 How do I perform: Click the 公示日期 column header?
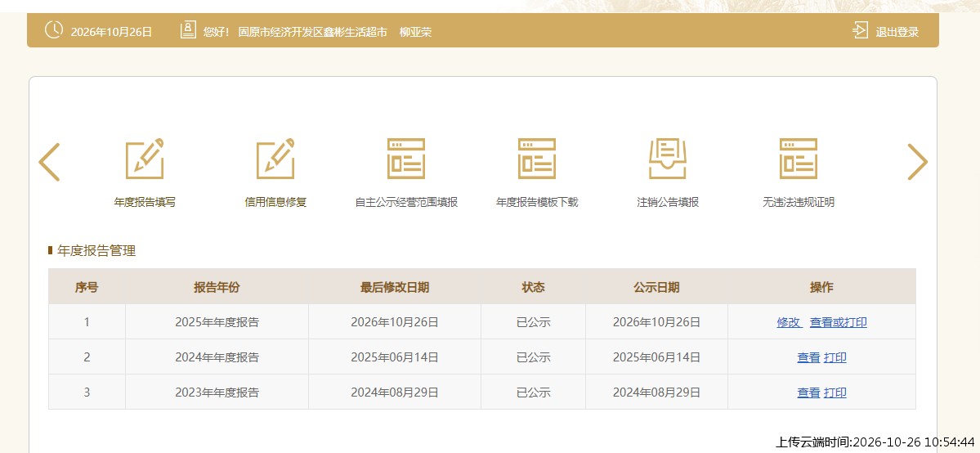[656, 287]
